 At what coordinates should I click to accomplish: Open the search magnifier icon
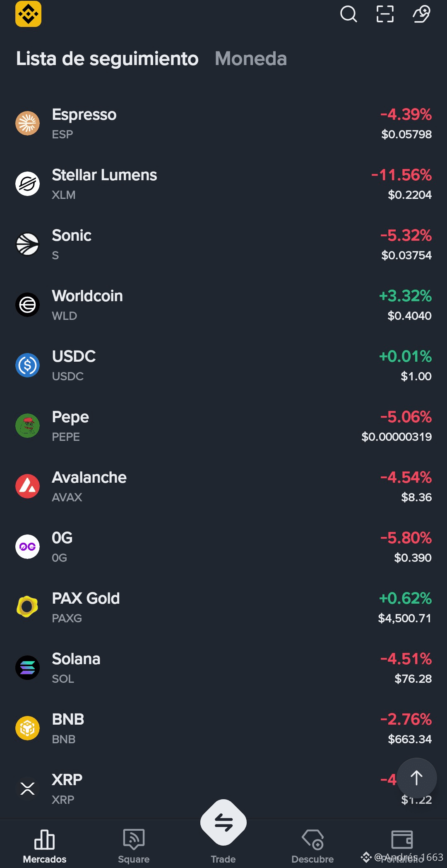[348, 14]
